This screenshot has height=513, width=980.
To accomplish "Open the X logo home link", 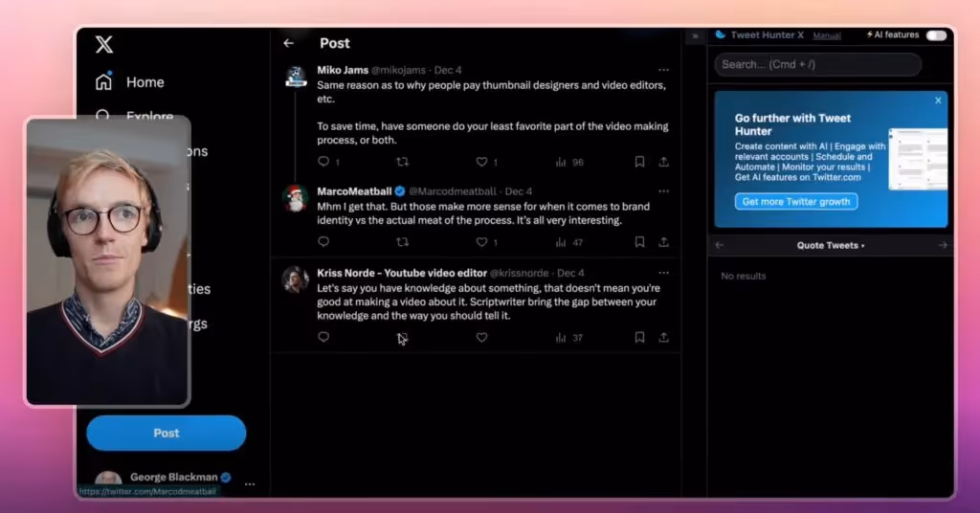I will (x=104, y=44).
